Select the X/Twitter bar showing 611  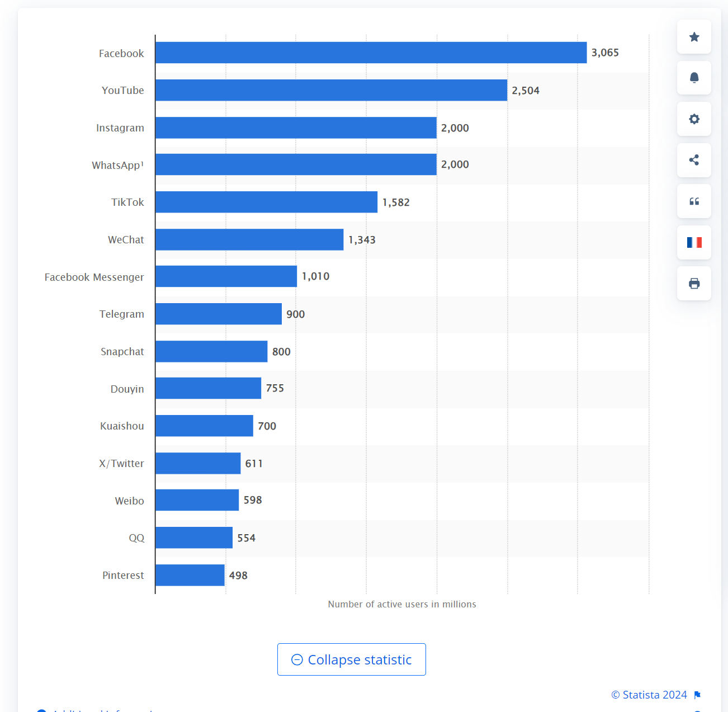[198, 463]
